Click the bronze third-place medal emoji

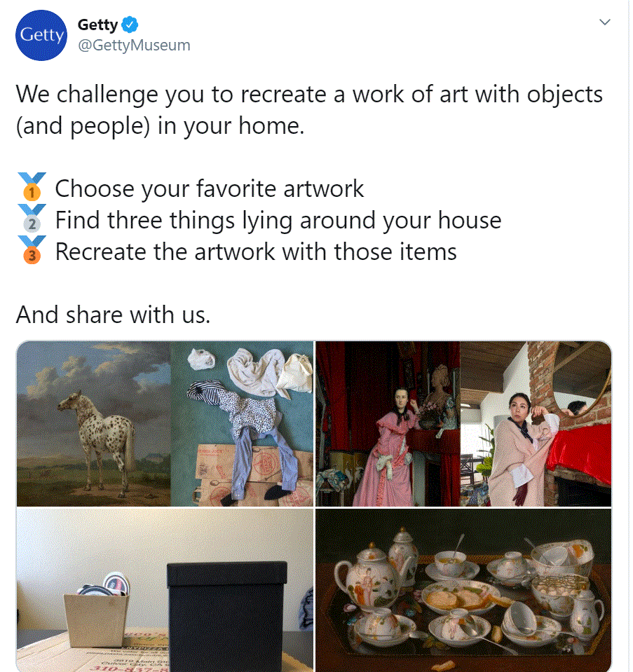pyautogui.click(x=32, y=250)
